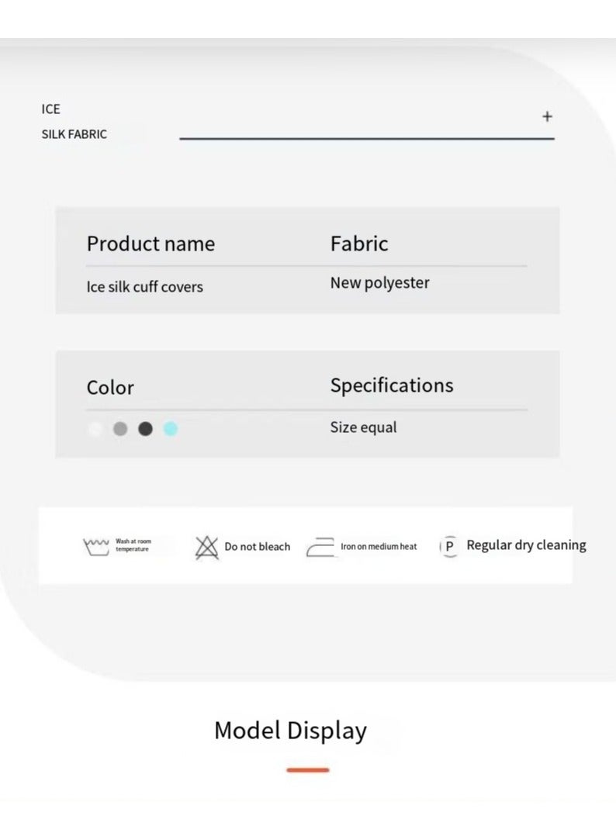Image resolution: width=616 pixels, height=840 pixels.
Task: Pick the light blue color dot
Action: 171,429
